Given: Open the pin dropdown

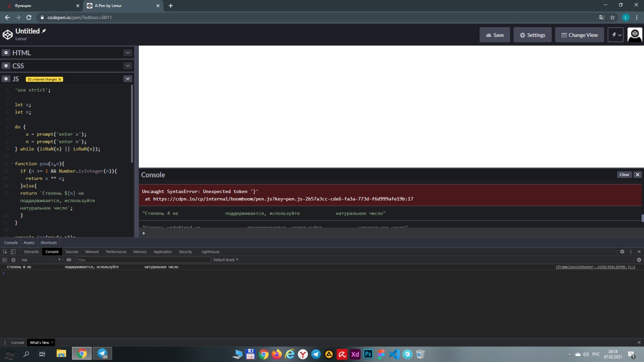Looking at the screenshot, I should point(616,35).
